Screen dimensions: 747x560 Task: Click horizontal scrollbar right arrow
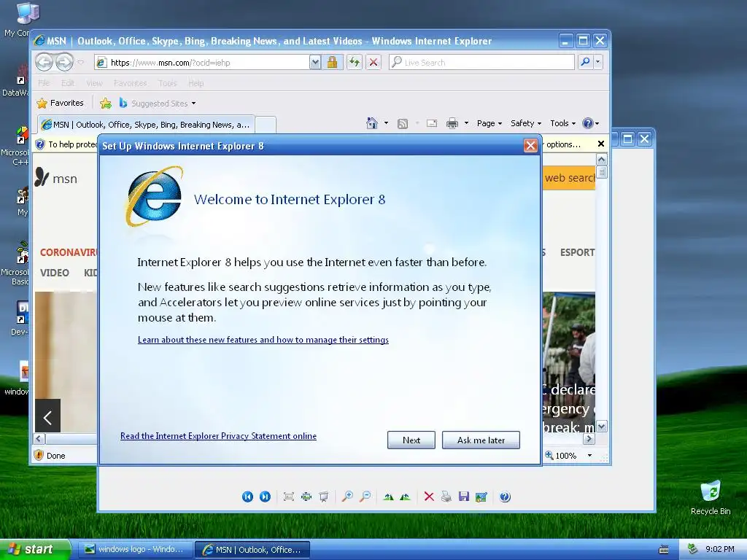point(589,438)
